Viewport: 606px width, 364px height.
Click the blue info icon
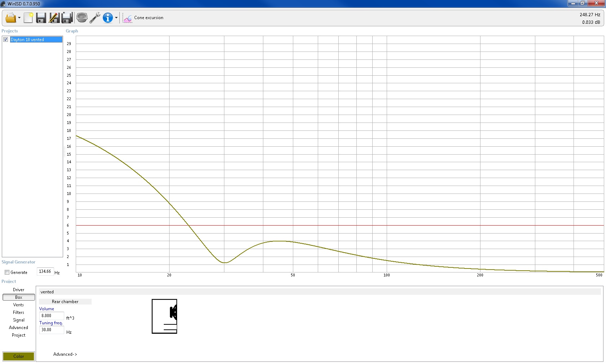(108, 18)
